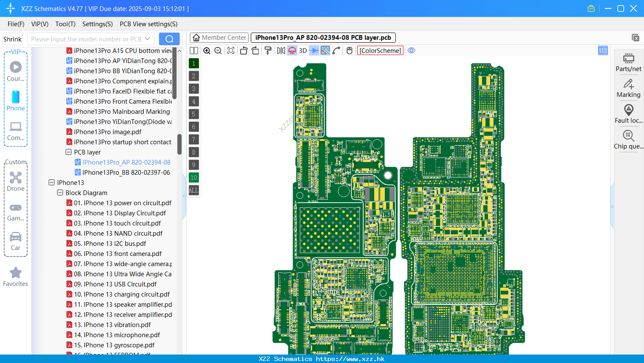Open the model number dropdown arrow
Image resolution: width=644 pixels, height=363 pixels.
coord(148,39)
